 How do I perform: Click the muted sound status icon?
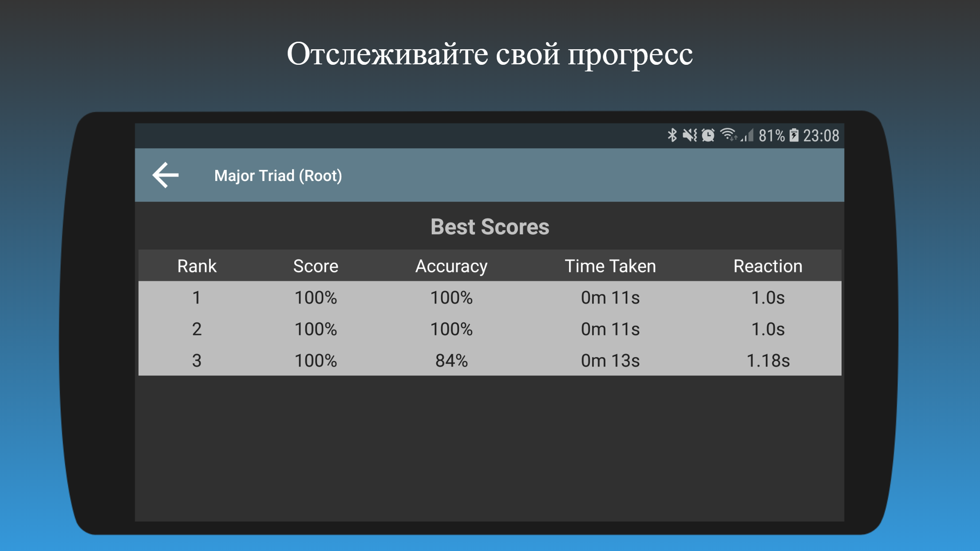tap(690, 135)
